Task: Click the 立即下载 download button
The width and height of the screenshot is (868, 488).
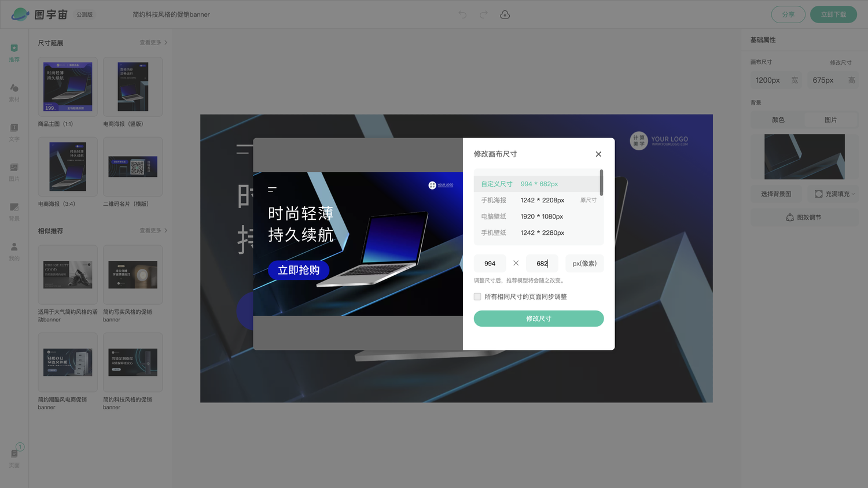Action: 833,14
